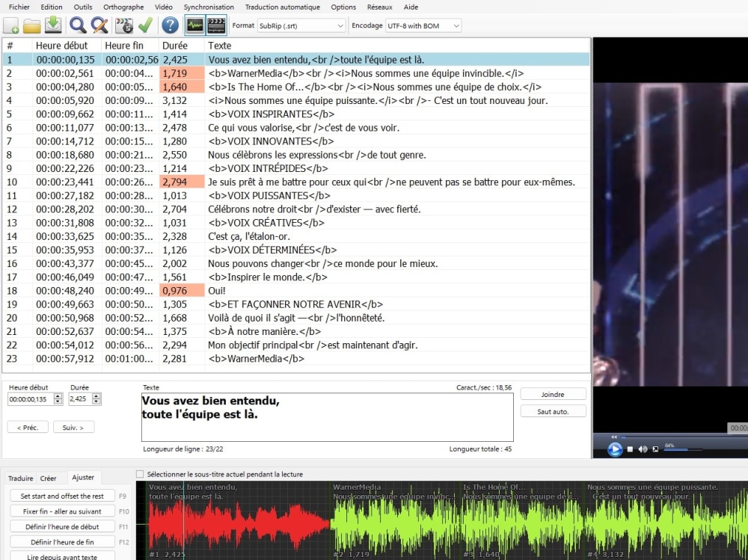Viewport: 748px width, 560px height.
Task: Open the Synchronisation menu
Action: coord(209,7)
